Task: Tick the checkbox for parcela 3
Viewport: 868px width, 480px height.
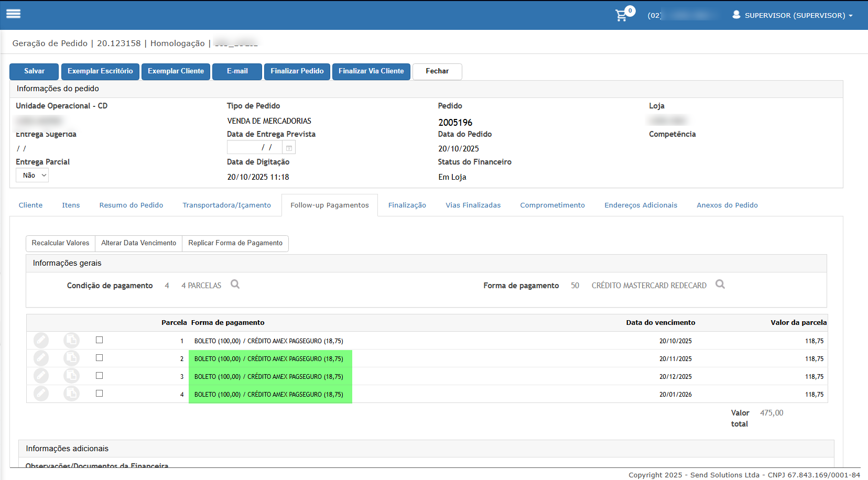Action: (99, 376)
